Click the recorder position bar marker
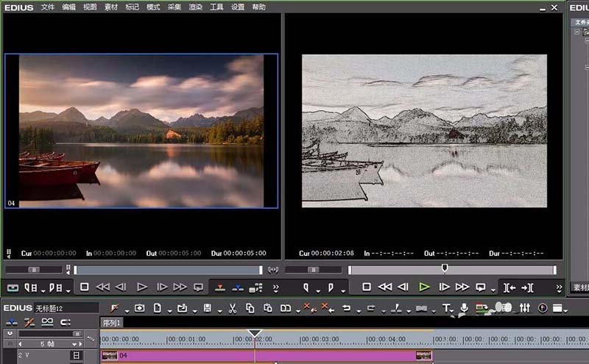Screen dimensions: 589x364 click(445, 268)
